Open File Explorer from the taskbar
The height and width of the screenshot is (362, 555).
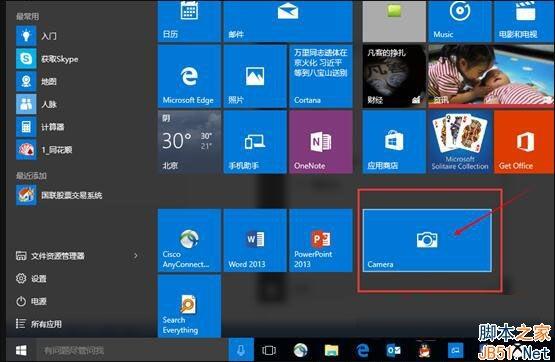click(x=331, y=350)
